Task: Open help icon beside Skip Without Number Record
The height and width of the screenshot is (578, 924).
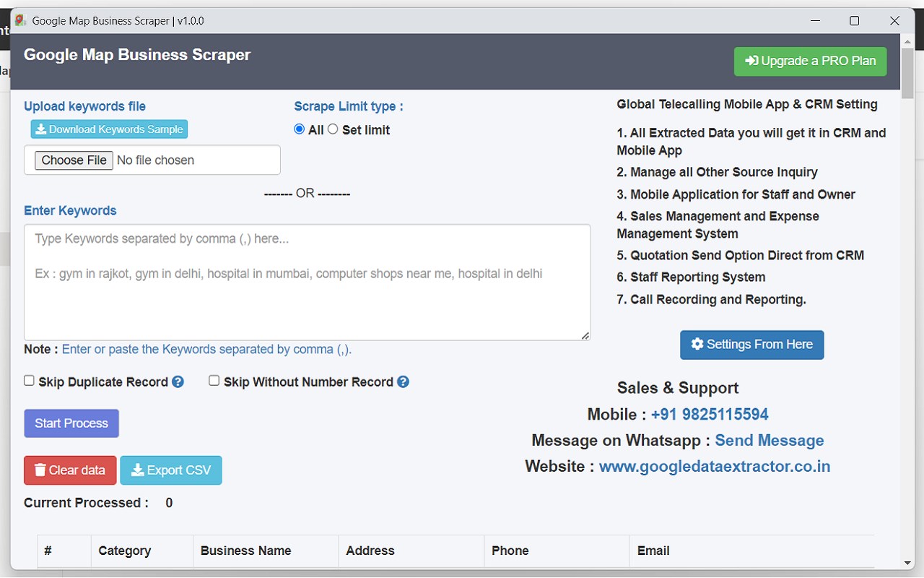Action: pos(403,381)
